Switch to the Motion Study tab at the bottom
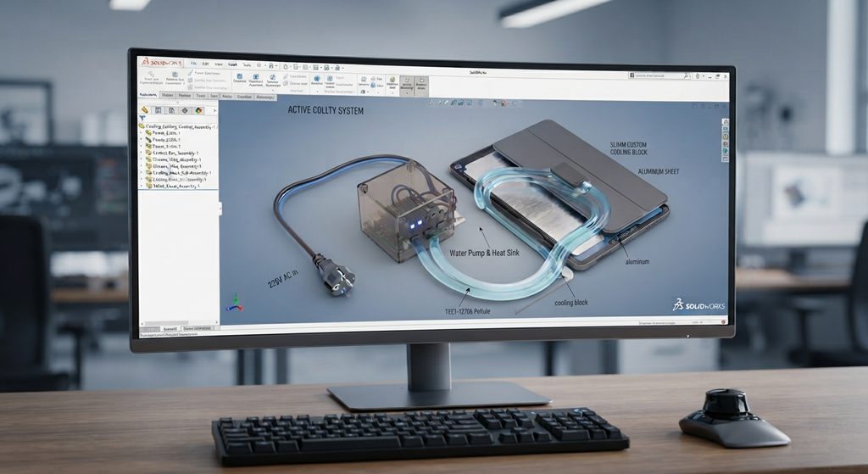This screenshot has height=474, width=868. pyautogui.click(x=198, y=328)
